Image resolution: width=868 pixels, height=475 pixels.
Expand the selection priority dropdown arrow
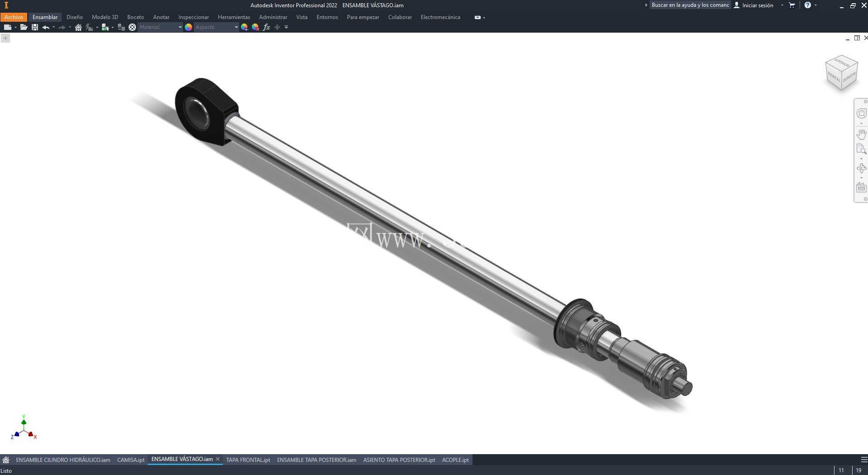click(x=112, y=27)
